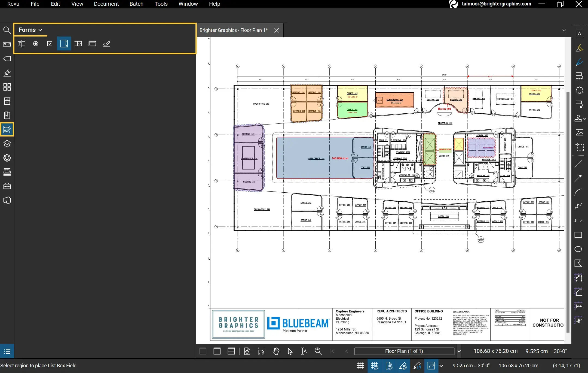The width and height of the screenshot is (588, 373).
Task: Open the Signatures pen panel icon
Action: [x=7, y=73]
